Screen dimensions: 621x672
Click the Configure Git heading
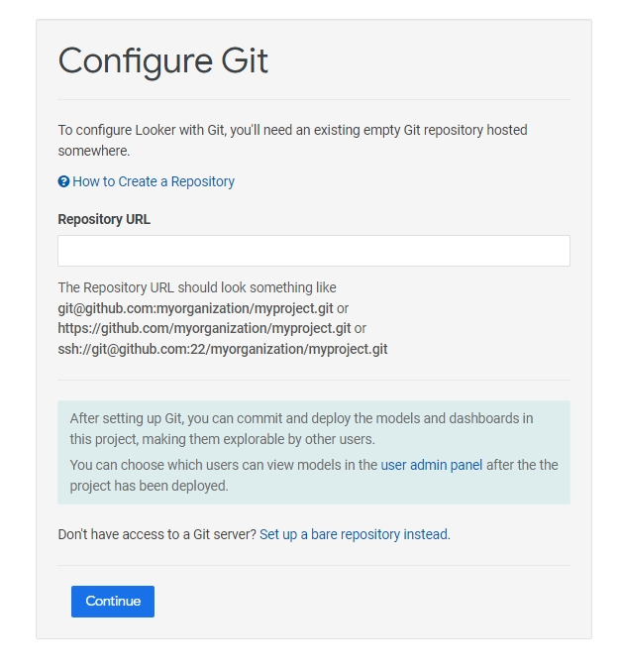(x=163, y=60)
